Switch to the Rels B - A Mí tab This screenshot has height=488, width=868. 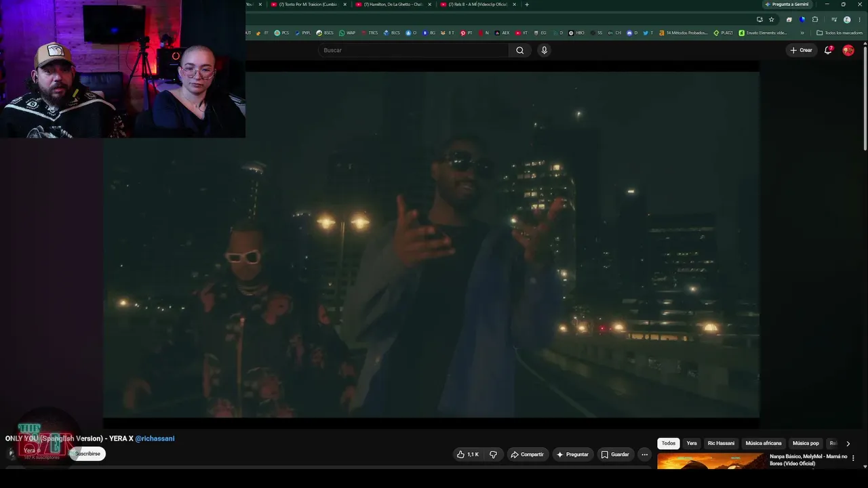tap(478, 5)
